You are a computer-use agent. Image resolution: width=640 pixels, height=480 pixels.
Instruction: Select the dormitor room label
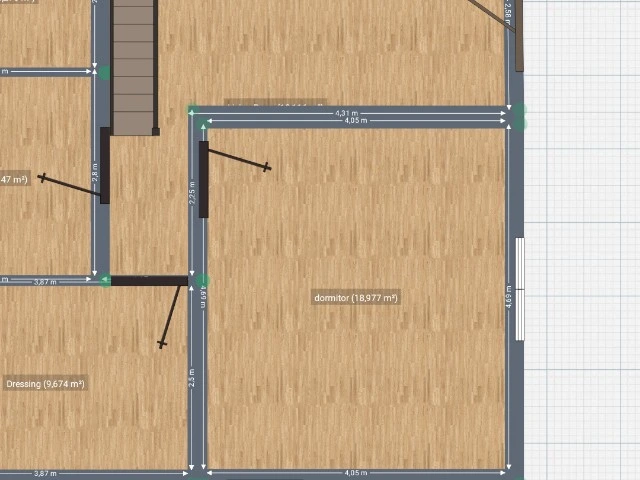356,298
